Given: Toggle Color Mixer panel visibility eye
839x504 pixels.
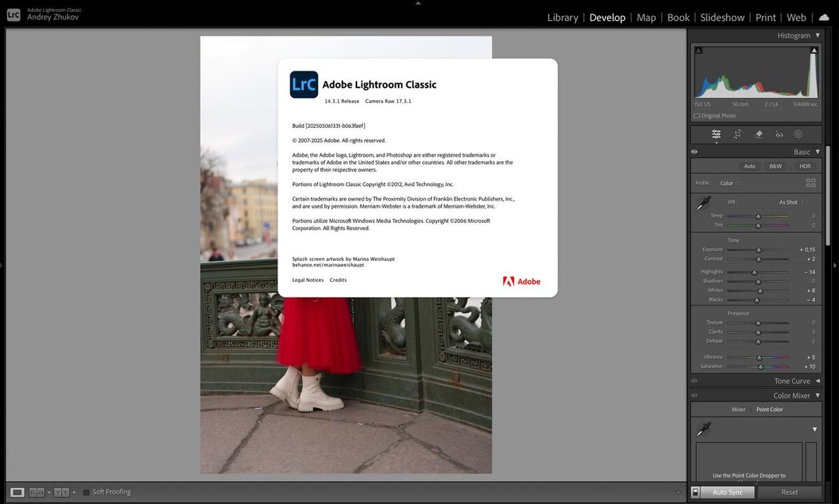Looking at the screenshot, I should [694, 396].
